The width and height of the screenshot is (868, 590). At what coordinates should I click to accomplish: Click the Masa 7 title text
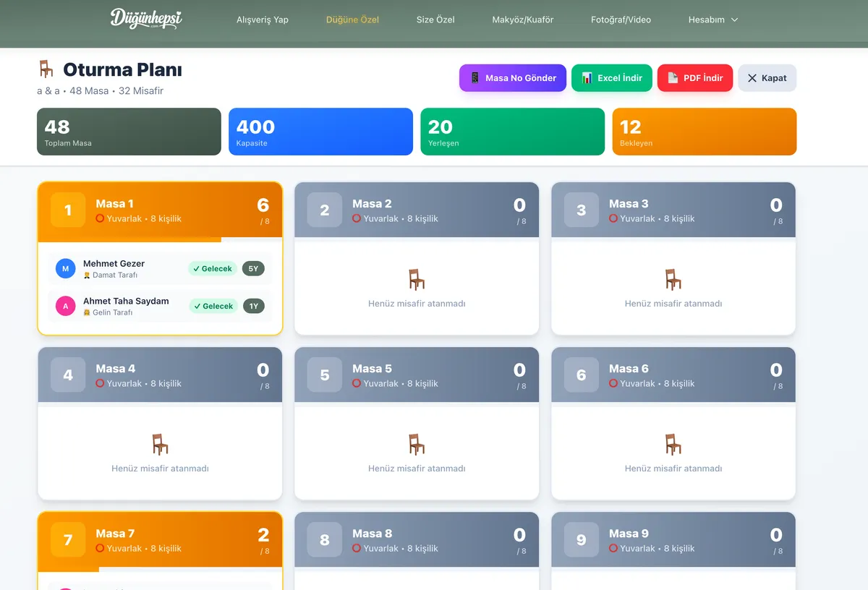pyautogui.click(x=115, y=534)
